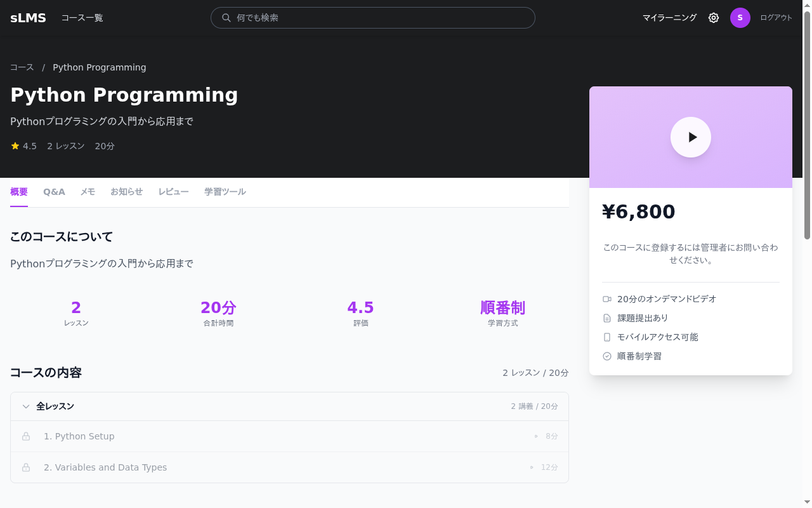Open the レビュー tab
This screenshot has height=508, width=812.
(173, 192)
